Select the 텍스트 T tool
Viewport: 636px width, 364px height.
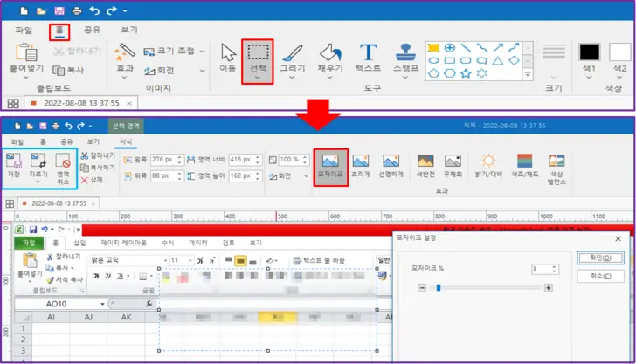tap(368, 58)
